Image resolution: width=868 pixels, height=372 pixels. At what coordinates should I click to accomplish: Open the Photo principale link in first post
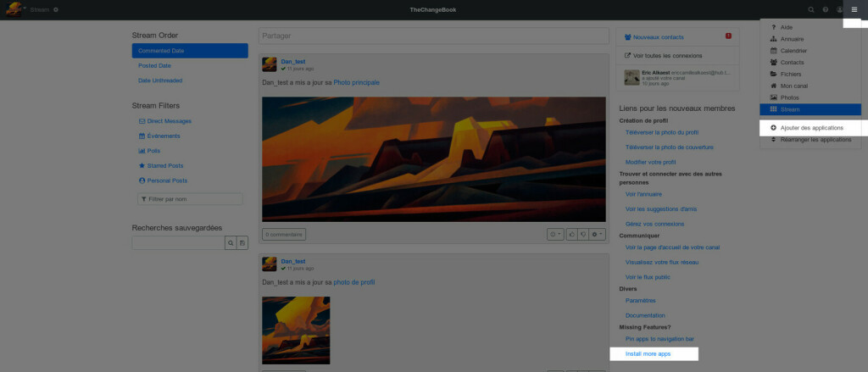click(x=357, y=82)
